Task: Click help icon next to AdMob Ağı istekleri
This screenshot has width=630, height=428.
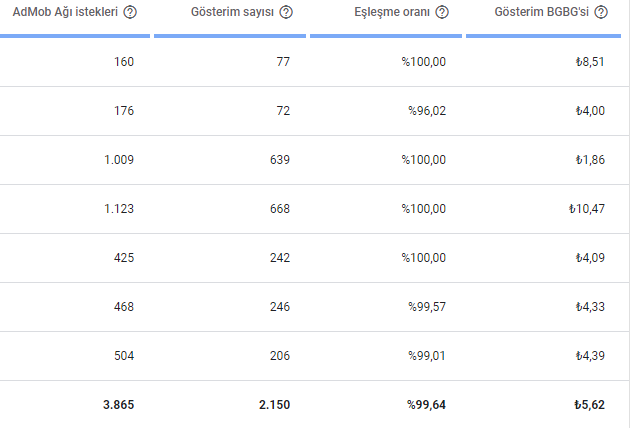Action: (131, 13)
